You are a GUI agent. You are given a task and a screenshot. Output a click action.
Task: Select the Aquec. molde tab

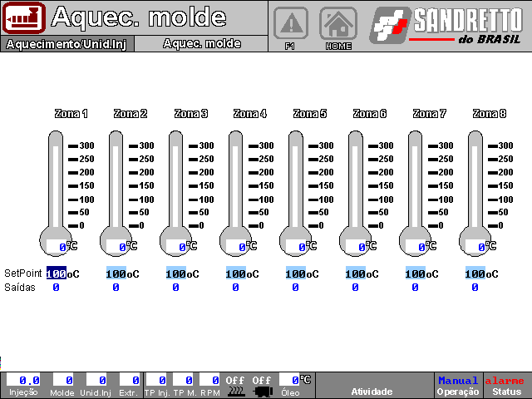pyautogui.click(x=201, y=44)
